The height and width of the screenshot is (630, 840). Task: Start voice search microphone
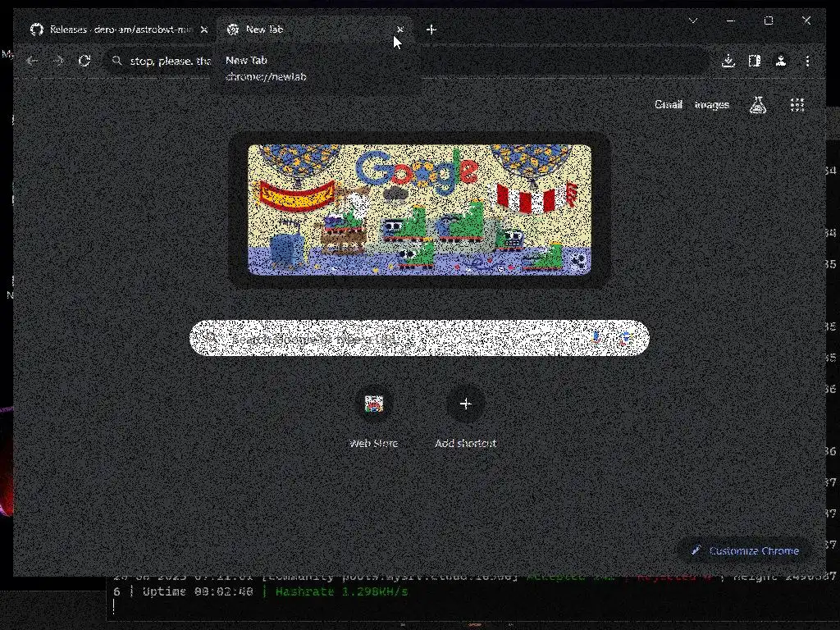(596, 338)
